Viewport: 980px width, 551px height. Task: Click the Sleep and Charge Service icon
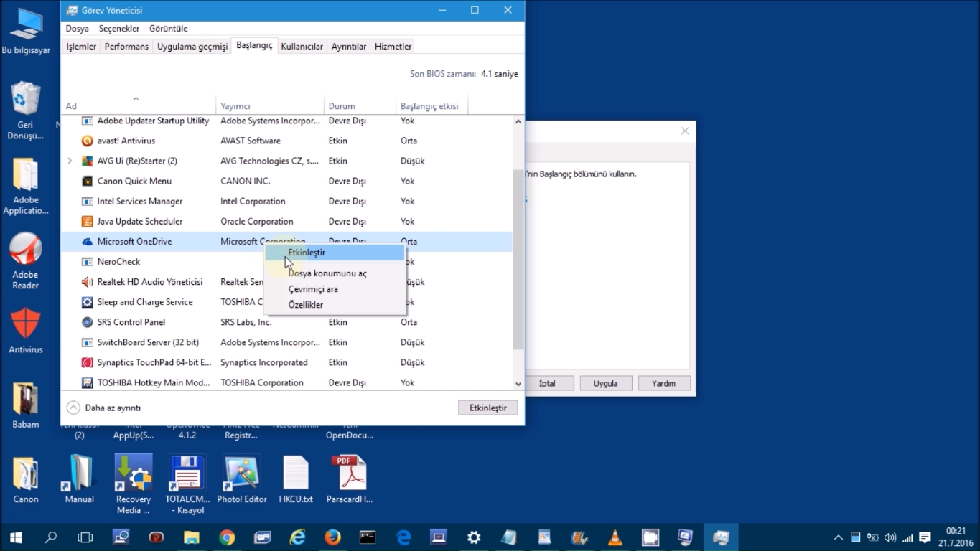tap(88, 302)
